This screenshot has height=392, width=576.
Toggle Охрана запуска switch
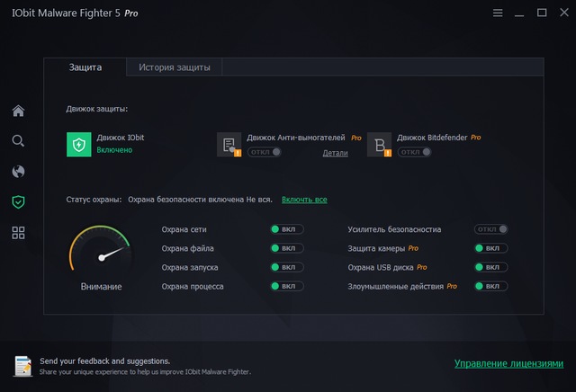click(x=287, y=267)
